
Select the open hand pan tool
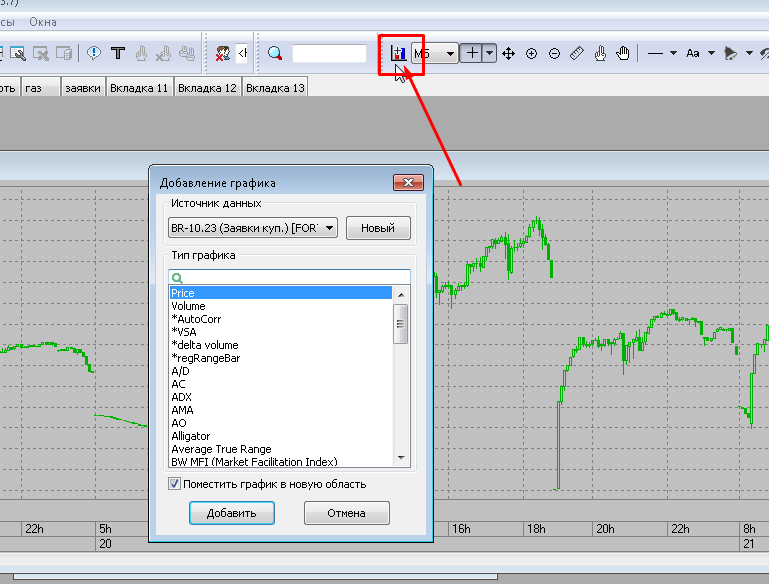[x=623, y=53]
